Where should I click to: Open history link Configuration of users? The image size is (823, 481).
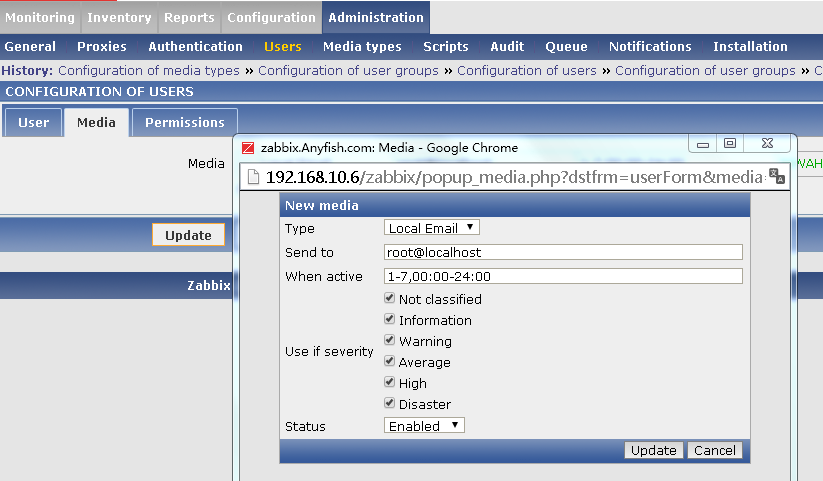click(526, 70)
